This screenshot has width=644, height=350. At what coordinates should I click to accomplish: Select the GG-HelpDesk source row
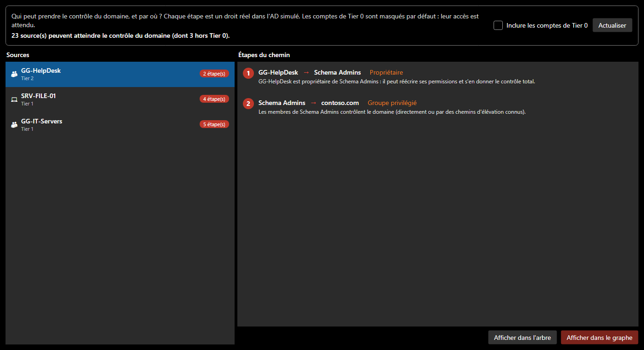click(120, 74)
